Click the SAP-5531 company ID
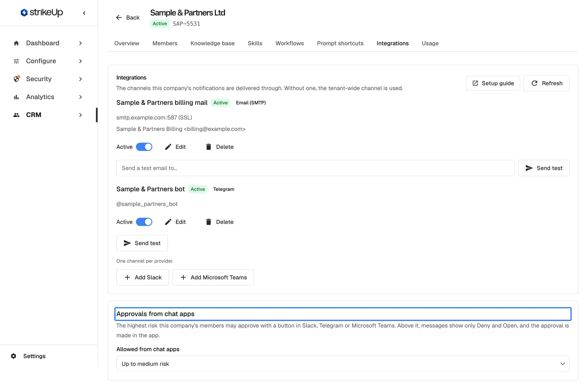 pyautogui.click(x=187, y=23)
